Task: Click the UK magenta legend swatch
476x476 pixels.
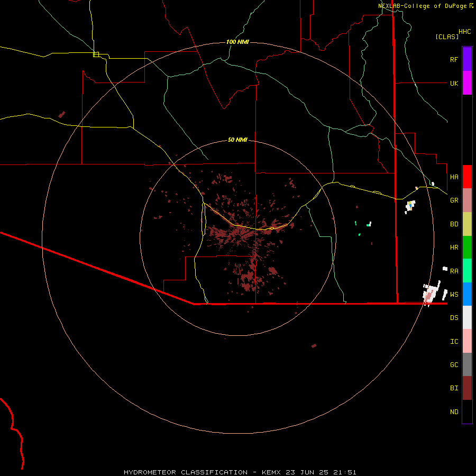Action: coord(467,83)
